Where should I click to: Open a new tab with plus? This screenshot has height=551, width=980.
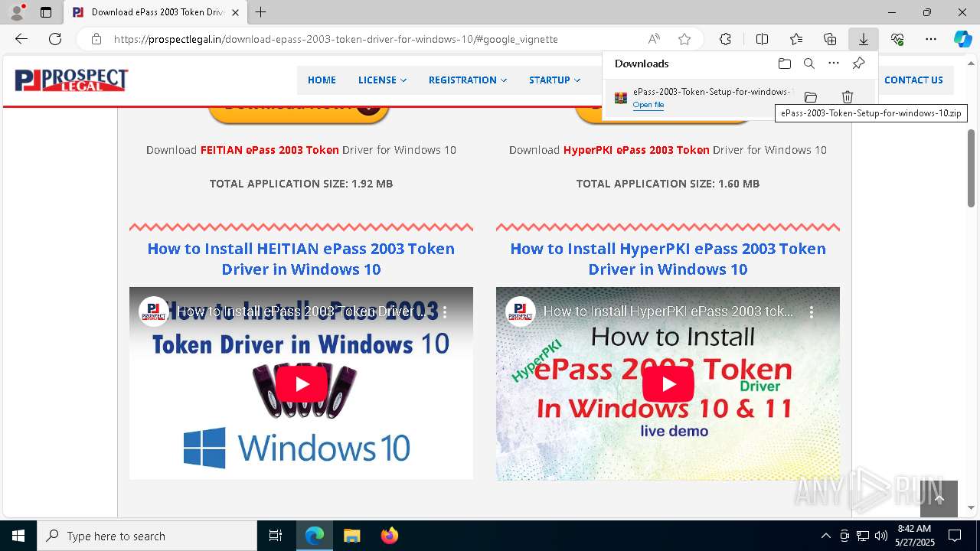click(x=261, y=12)
